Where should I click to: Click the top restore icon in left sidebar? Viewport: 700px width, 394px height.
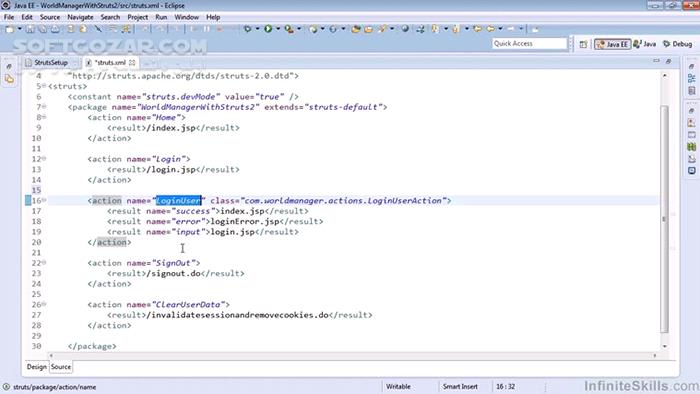click(x=9, y=66)
